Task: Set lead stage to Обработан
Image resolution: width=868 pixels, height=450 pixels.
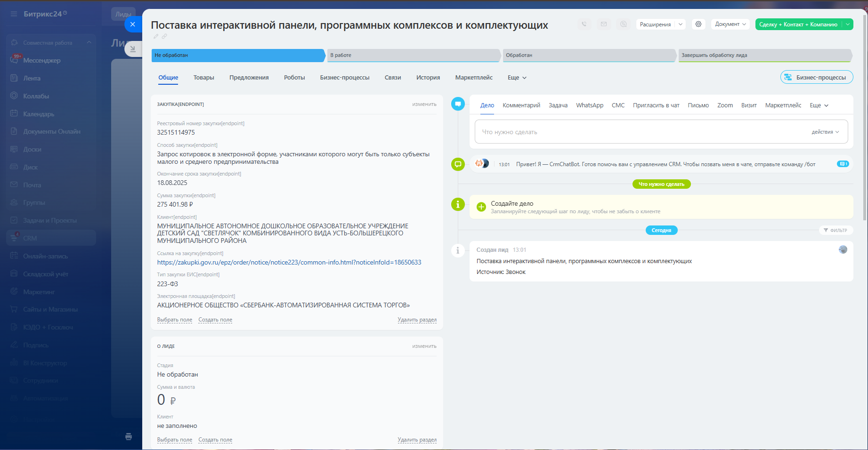Action: click(x=589, y=55)
